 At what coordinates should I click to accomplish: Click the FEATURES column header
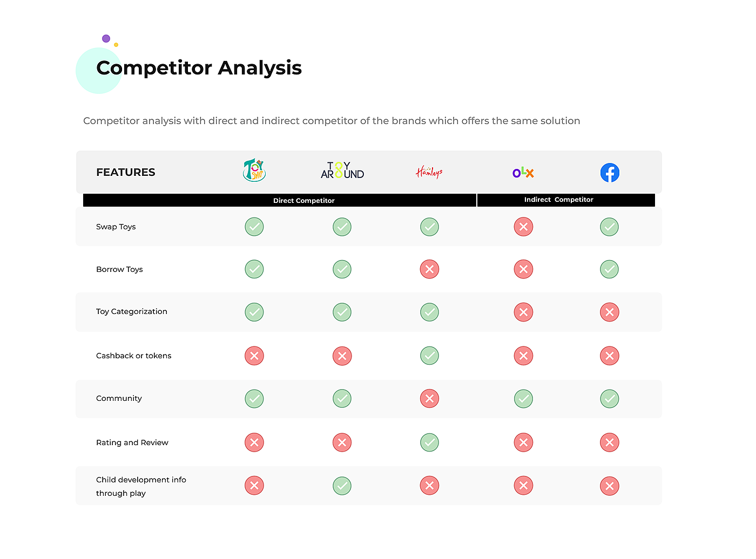coord(126,172)
